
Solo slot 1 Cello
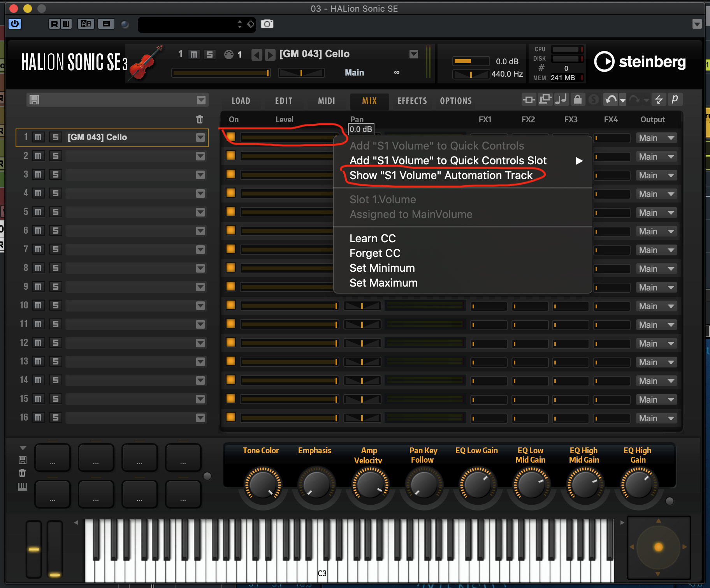coord(55,137)
